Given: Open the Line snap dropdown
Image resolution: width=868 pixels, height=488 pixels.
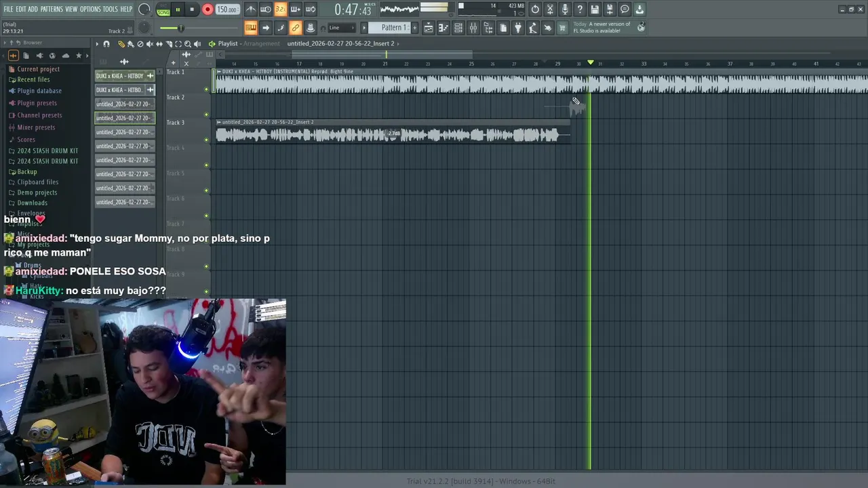Looking at the screenshot, I should point(341,28).
